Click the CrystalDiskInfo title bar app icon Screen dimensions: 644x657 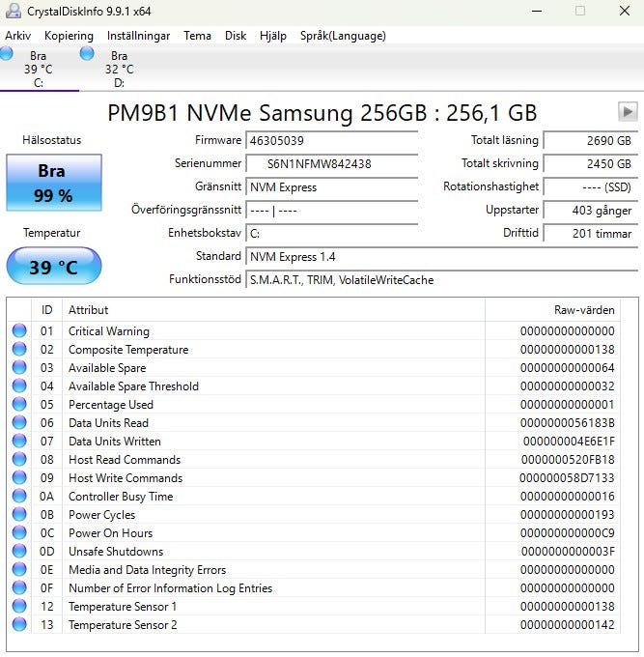[13, 11]
